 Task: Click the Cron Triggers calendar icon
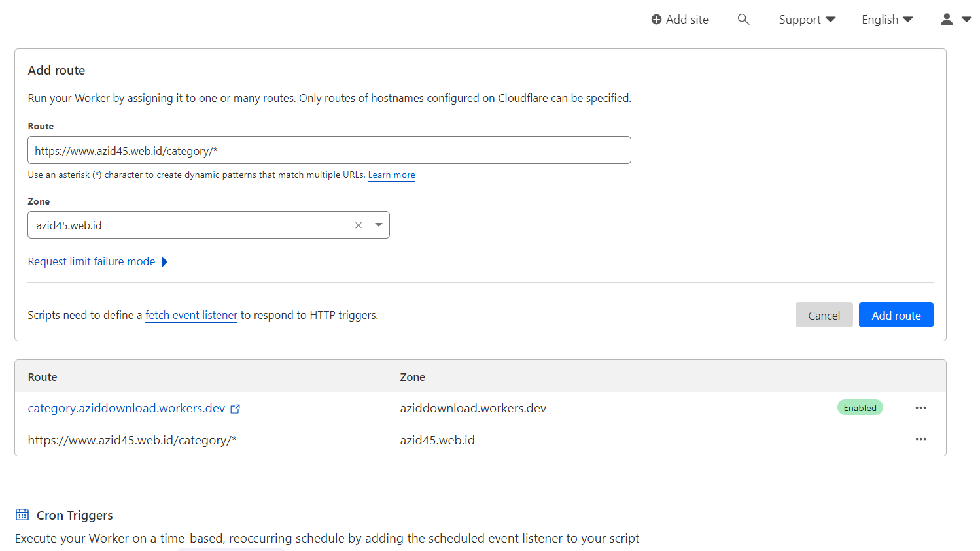(x=22, y=514)
